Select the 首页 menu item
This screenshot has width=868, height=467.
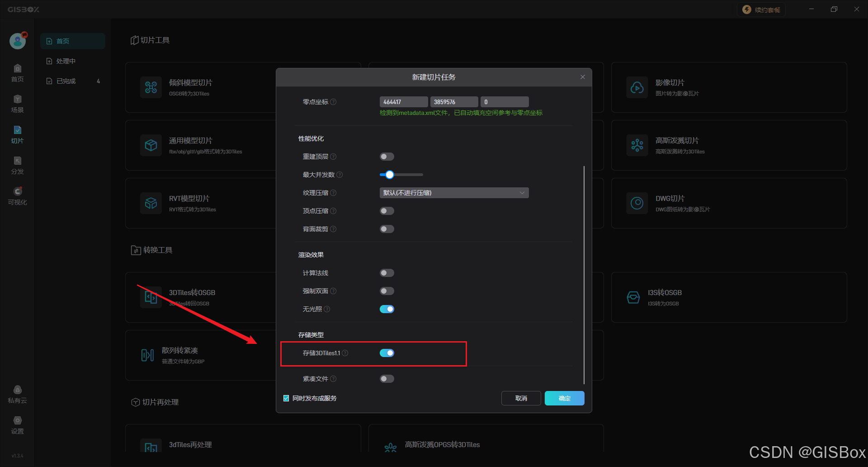(72, 41)
